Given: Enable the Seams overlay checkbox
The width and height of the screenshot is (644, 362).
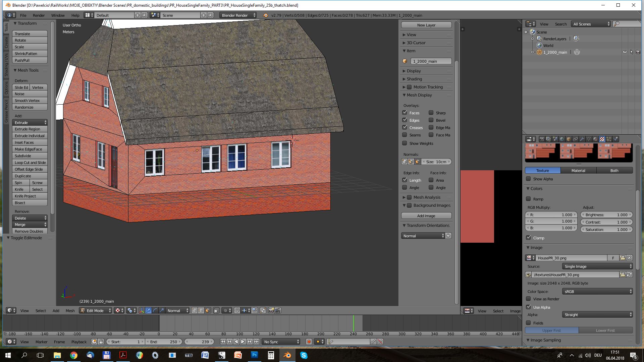Looking at the screenshot, I should [x=405, y=135].
